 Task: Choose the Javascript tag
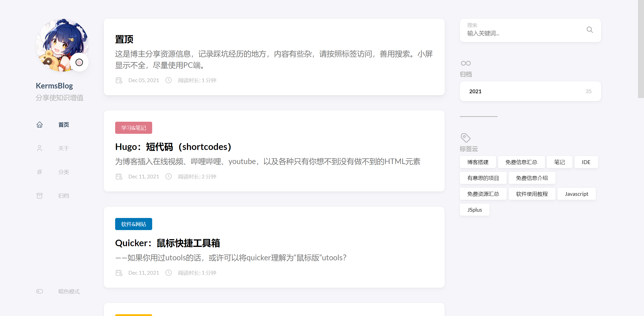click(x=576, y=194)
